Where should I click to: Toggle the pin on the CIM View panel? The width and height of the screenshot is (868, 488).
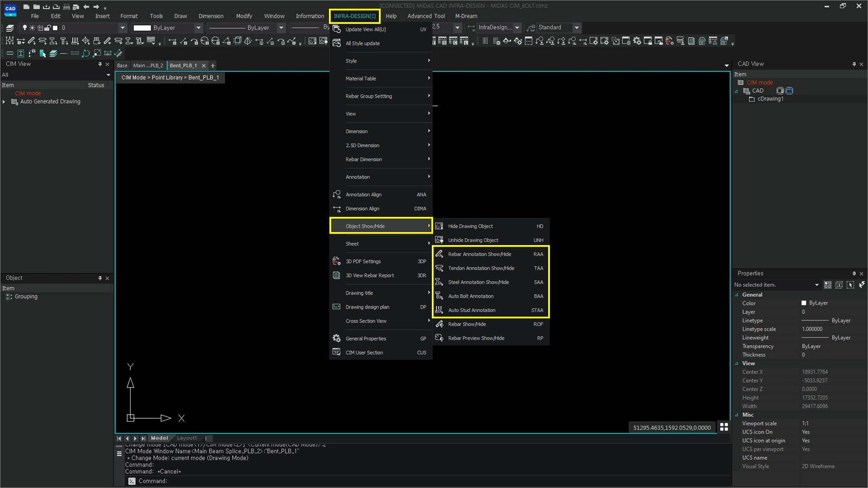pyautogui.click(x=100, y=64)
